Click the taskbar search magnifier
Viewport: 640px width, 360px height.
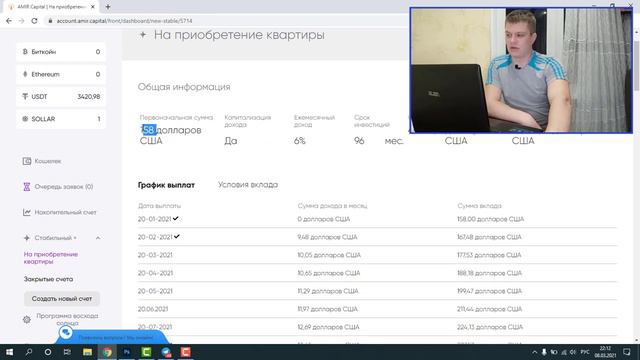click(29, 352)
